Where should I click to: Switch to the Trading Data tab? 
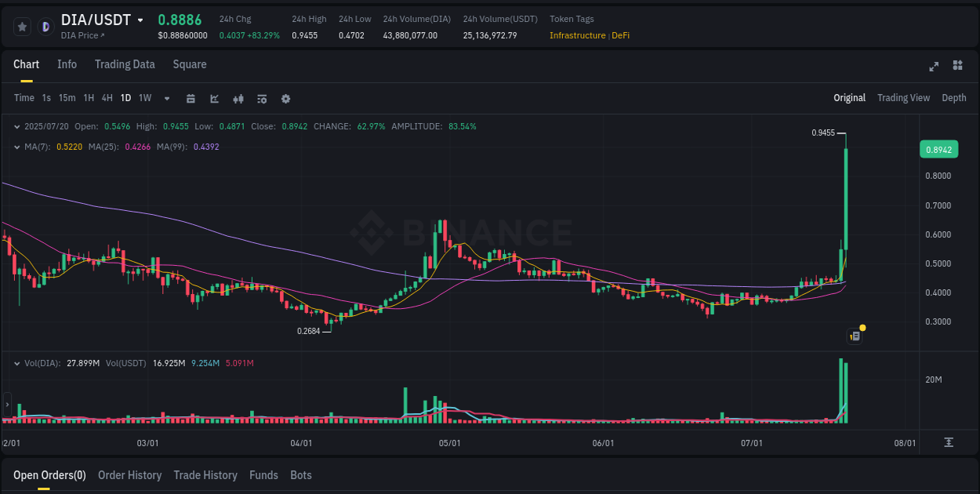pos(125,64)
